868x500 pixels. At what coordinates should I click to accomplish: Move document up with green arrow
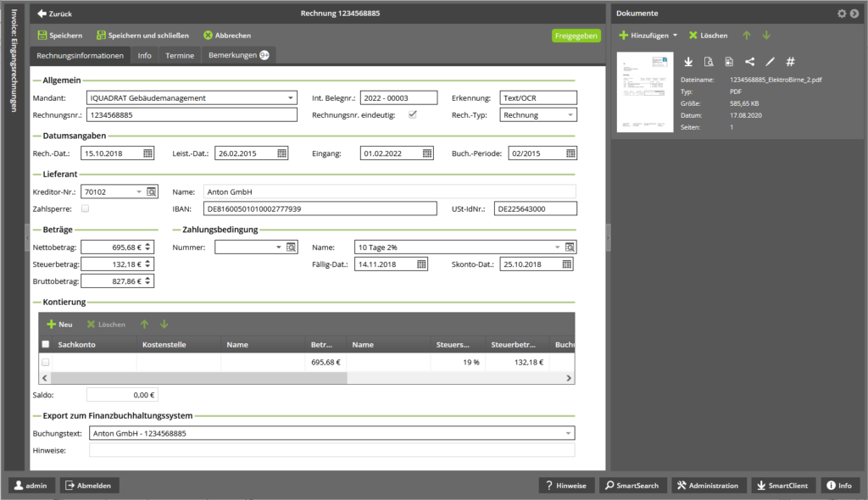click(746, 36)
